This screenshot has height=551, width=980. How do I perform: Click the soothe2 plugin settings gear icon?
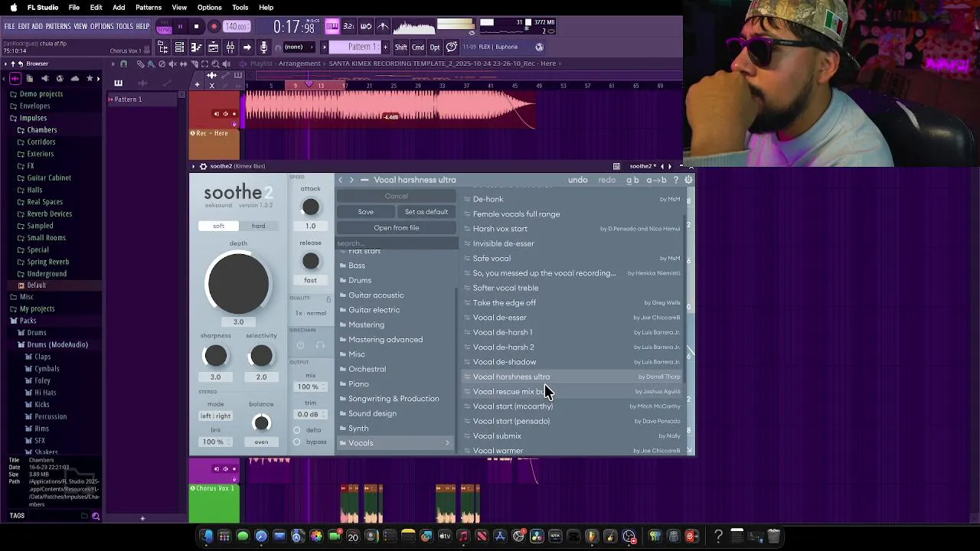click(x=688, y=180)
